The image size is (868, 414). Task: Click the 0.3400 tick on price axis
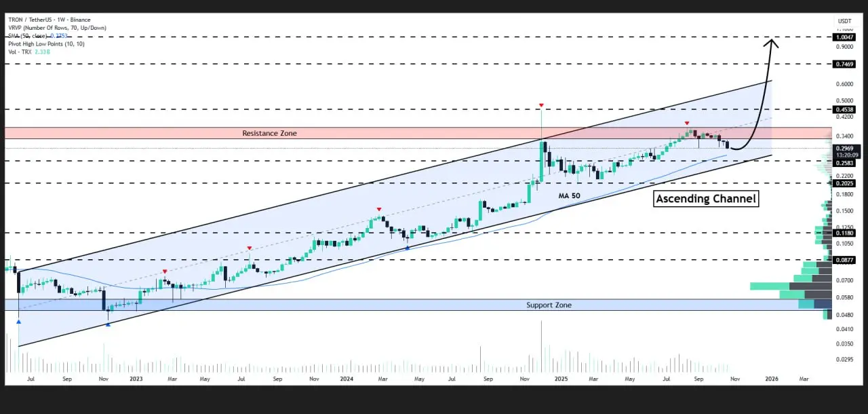pyautogui.click(x=845, y=135)
